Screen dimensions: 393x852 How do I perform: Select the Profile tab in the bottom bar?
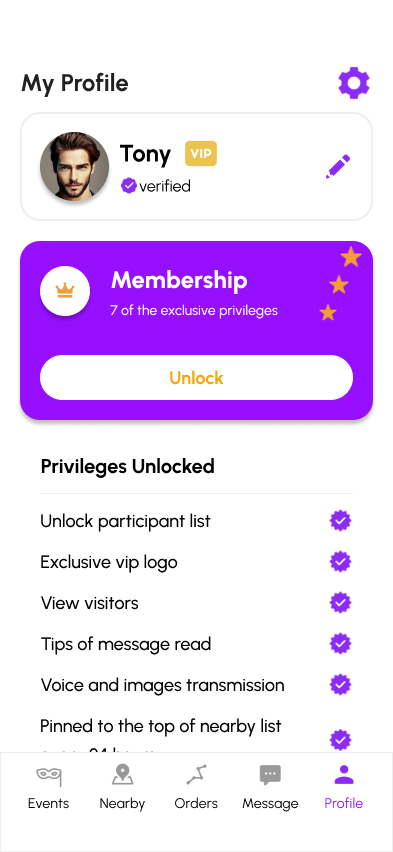pos(344,787)
